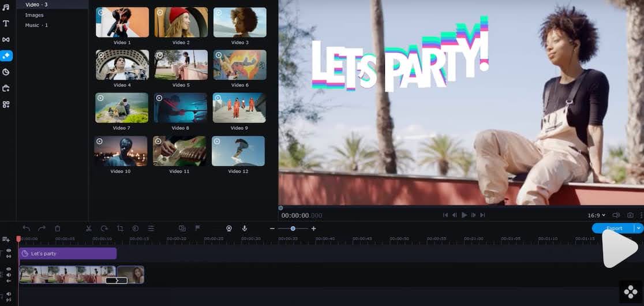Click the Undo arrow in timeline toolbar

coord(27,229)
